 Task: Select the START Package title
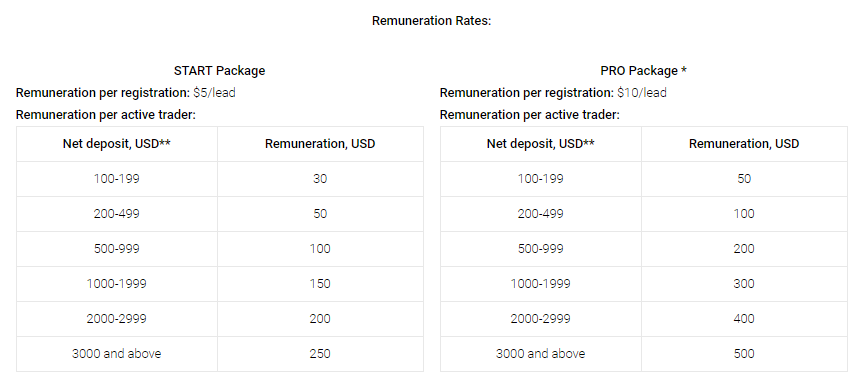click(219, 70)
